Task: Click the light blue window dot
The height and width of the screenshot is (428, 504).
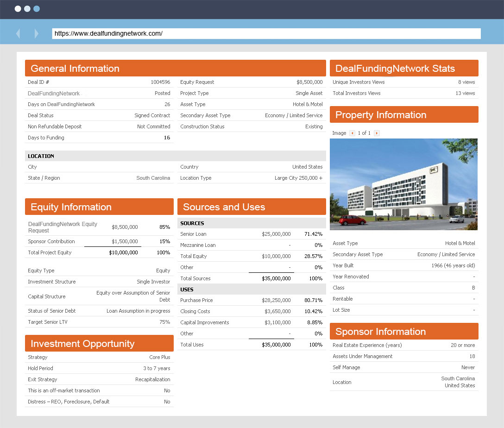Action: pyautogui.click(x=37, y=9)
